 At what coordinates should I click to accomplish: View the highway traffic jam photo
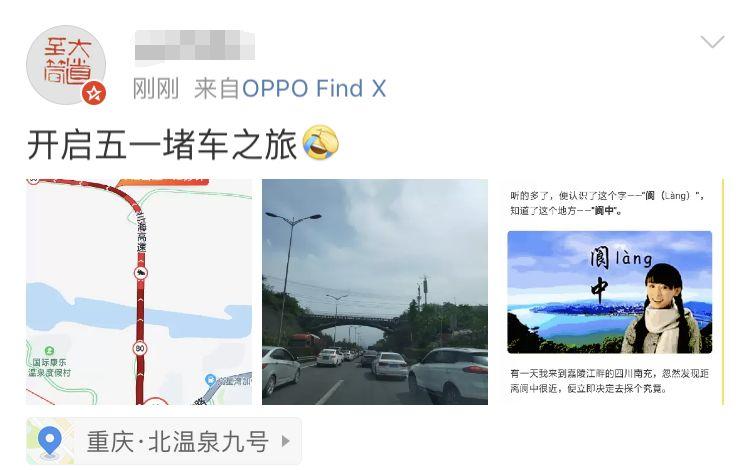tap(375, 292)
